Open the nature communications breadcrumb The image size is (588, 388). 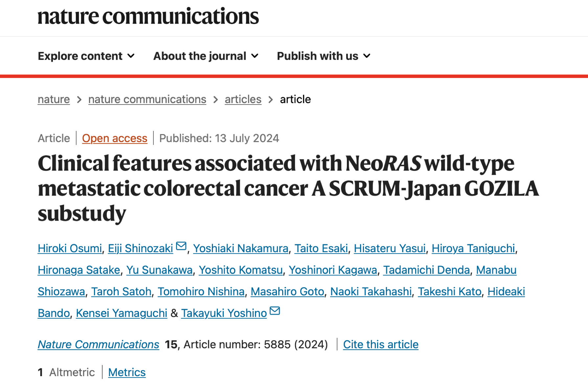pyautogui.click(x=147, y=99)
